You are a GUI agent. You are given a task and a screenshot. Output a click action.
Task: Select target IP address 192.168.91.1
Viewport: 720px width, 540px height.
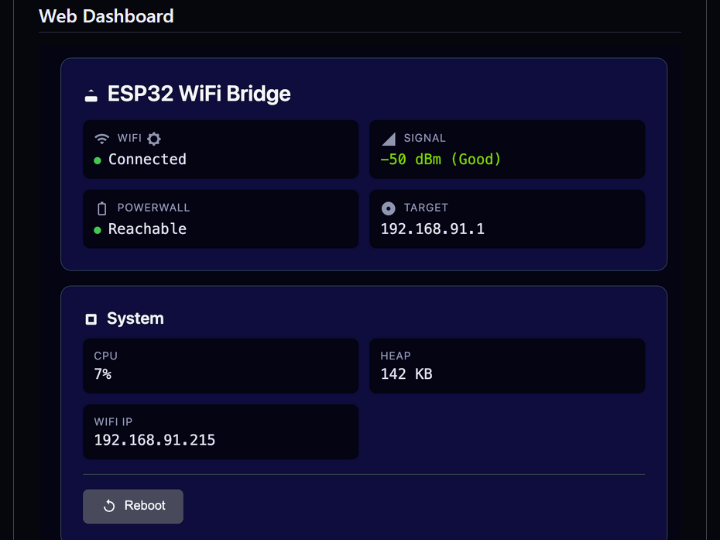[x=433, y=229]
